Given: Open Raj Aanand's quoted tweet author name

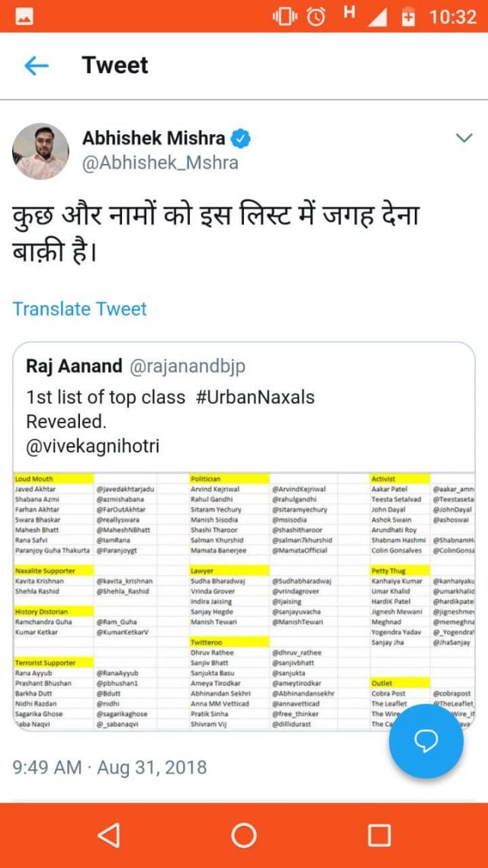Looking at the screenshot, I should coord(74,367).
